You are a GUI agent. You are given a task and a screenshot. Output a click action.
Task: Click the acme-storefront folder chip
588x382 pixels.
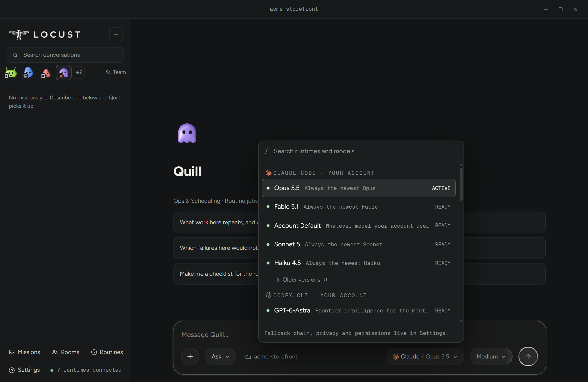tap(271, 357)
